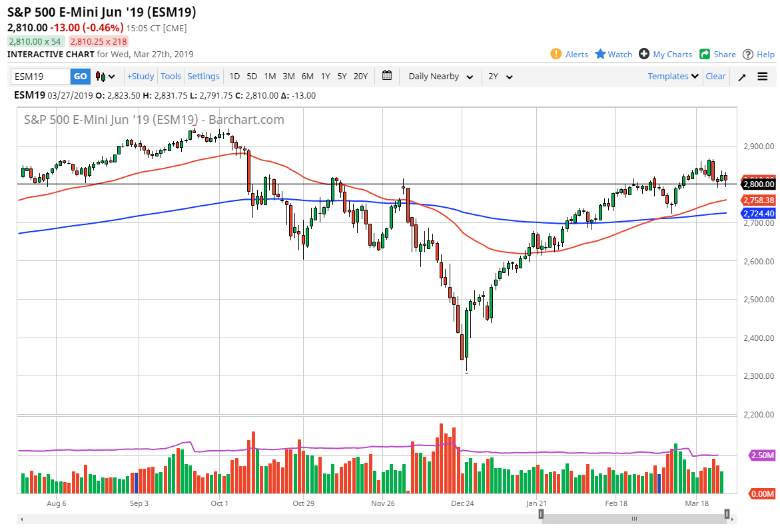This screenshot has height=532, width=780.
Task: Click the GO button
Action: [x=79, y=77]
